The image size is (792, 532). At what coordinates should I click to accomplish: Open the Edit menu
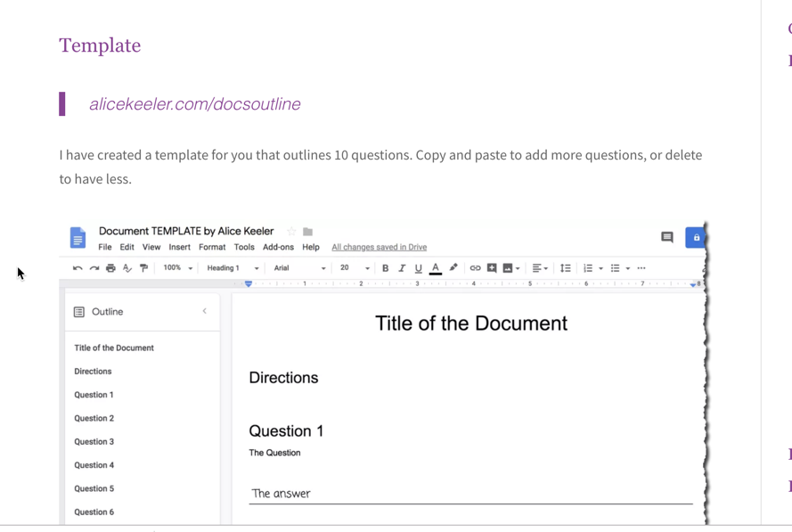[x=127, y=247]
